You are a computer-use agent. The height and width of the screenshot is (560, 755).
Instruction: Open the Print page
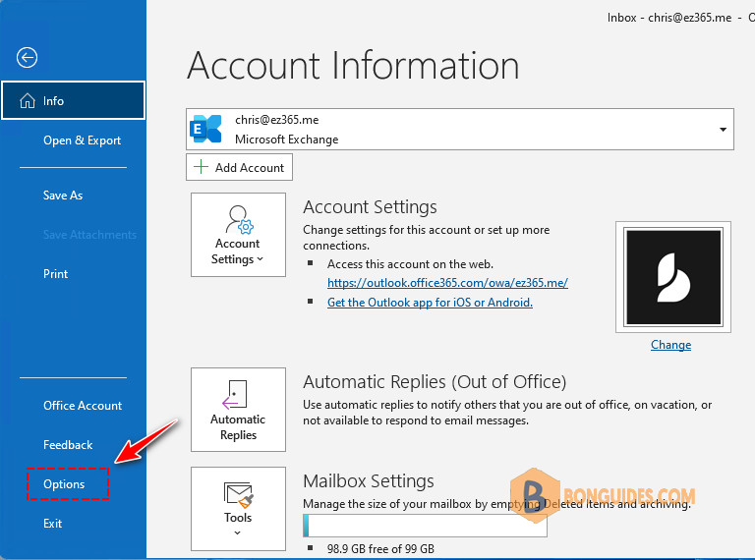click(55, 274)
